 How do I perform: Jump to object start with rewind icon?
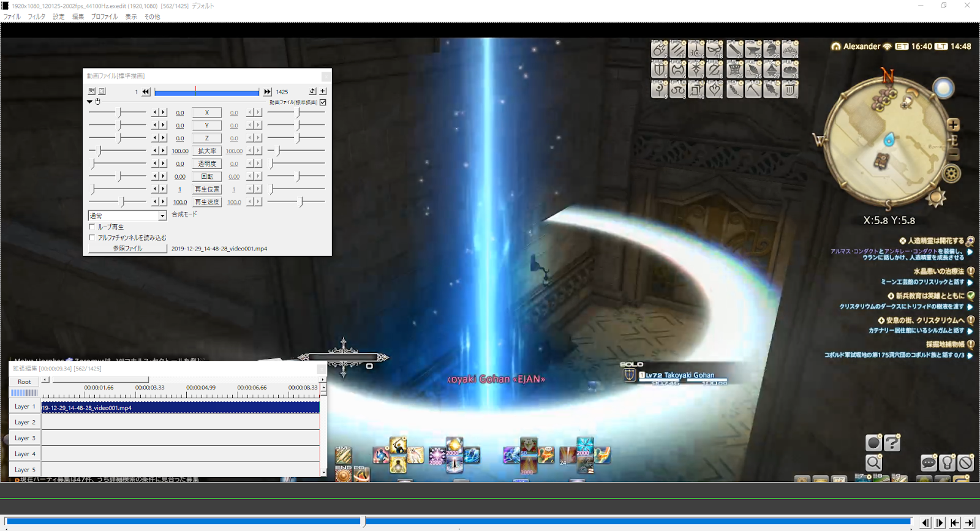click(x=146, y=91)
